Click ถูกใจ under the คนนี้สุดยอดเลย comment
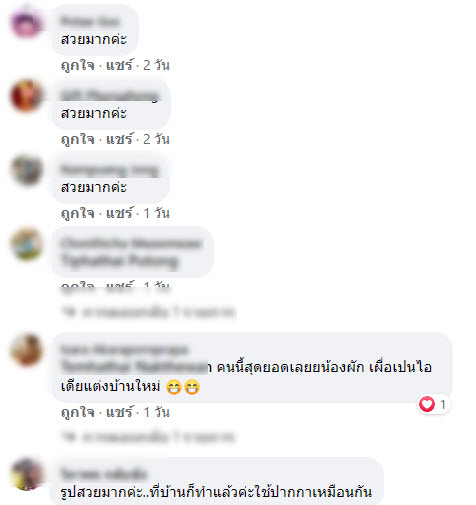The height and width of the screenshot is (505, 476). [x=78, y=413]
